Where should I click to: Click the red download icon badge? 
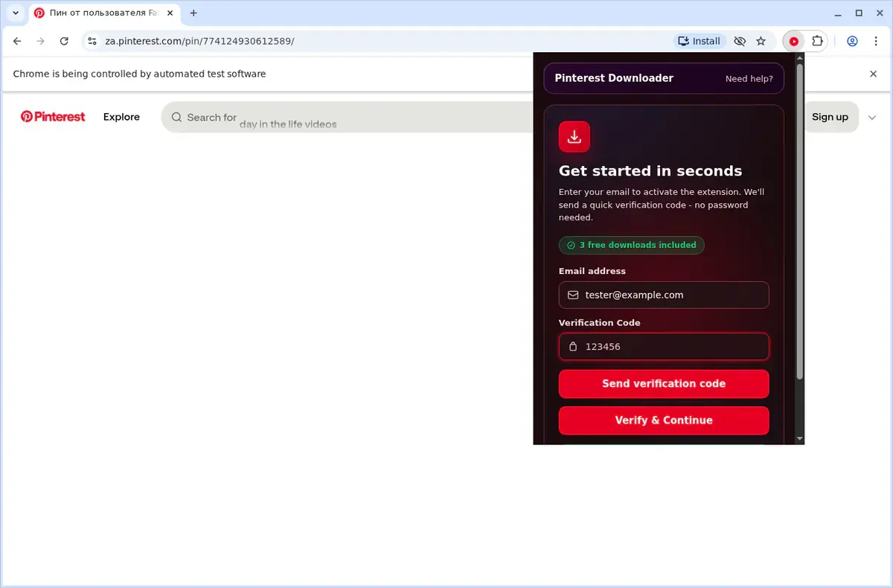pyautogui.click(x=574, y=137)
